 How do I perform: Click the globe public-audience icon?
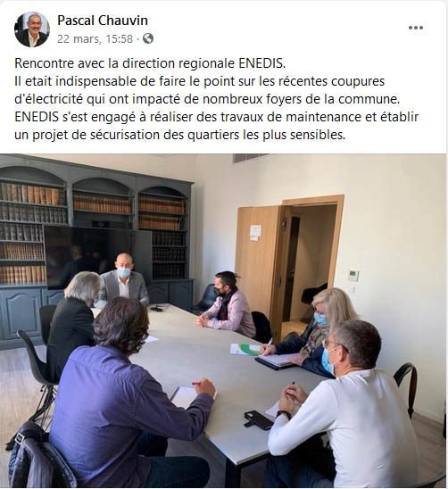[x=148, y=38]
